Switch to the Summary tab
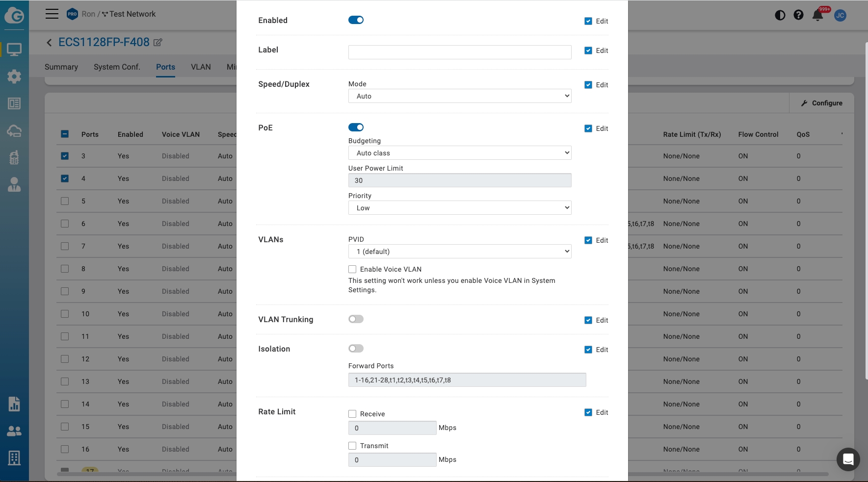The height and width of the screenshot is (482, 868). [61, 67]
